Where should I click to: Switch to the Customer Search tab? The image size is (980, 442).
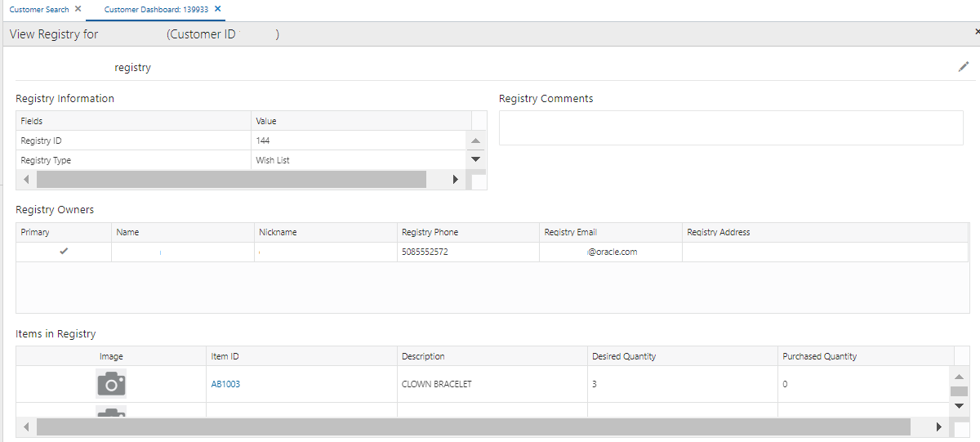pos(39,9)
